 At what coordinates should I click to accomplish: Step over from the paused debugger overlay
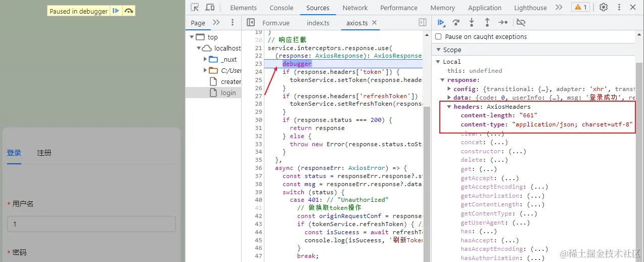pos(129,11)
